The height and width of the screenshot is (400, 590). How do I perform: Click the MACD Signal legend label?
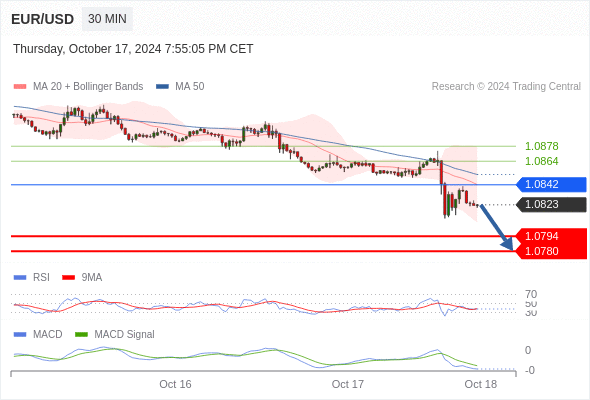125,334
